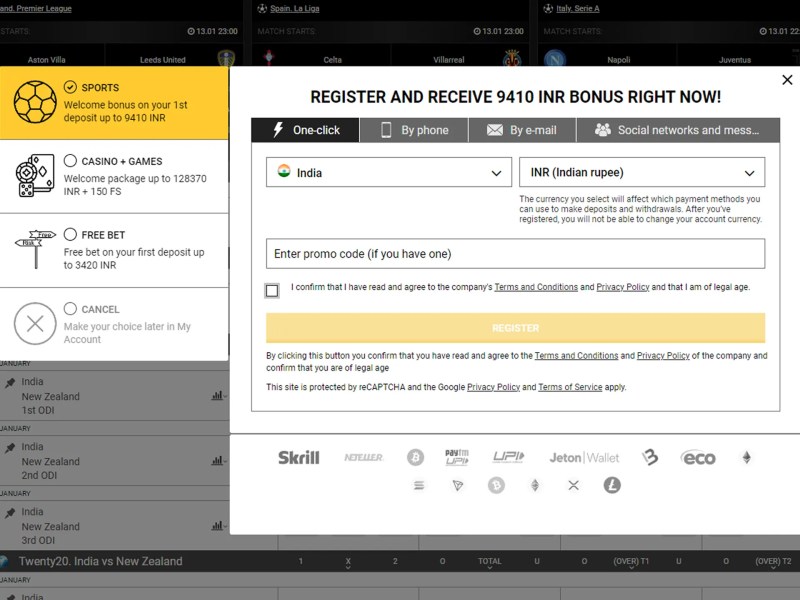
Task: Click the Jeton Wallet logo
Action: 584,458
